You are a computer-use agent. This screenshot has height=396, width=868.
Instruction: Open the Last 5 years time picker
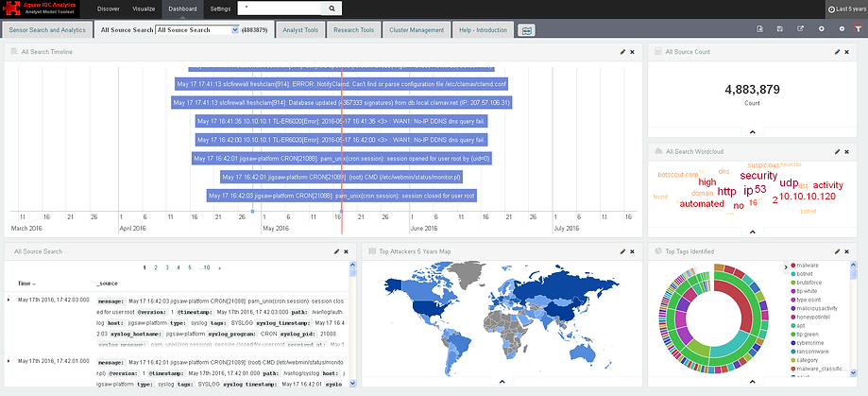pyautogui.click(x=847, y=9)
